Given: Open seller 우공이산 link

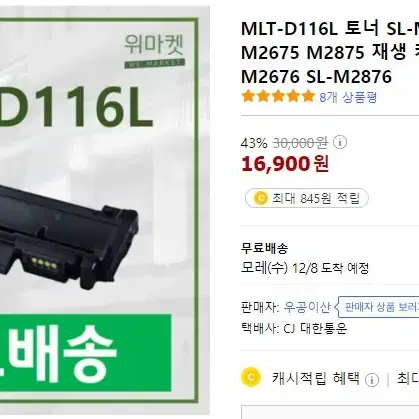Looking at the screenshot, I should click(x=307, y=307).
